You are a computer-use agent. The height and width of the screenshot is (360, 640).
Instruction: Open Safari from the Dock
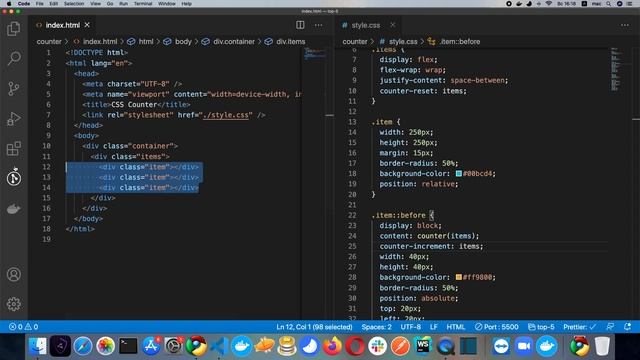[x=83, y=346]
